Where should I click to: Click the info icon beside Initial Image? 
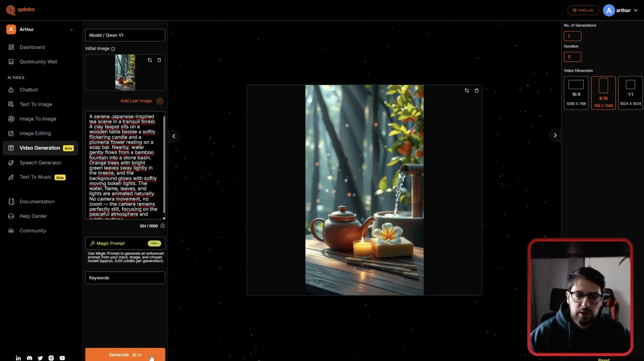[x=113, y=49]
